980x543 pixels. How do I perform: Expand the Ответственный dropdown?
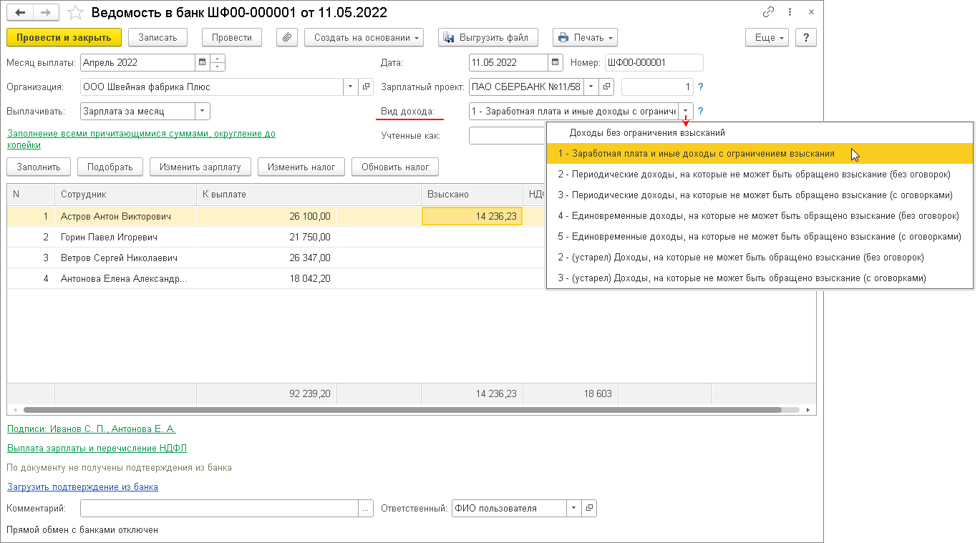[x=574, y=509]
